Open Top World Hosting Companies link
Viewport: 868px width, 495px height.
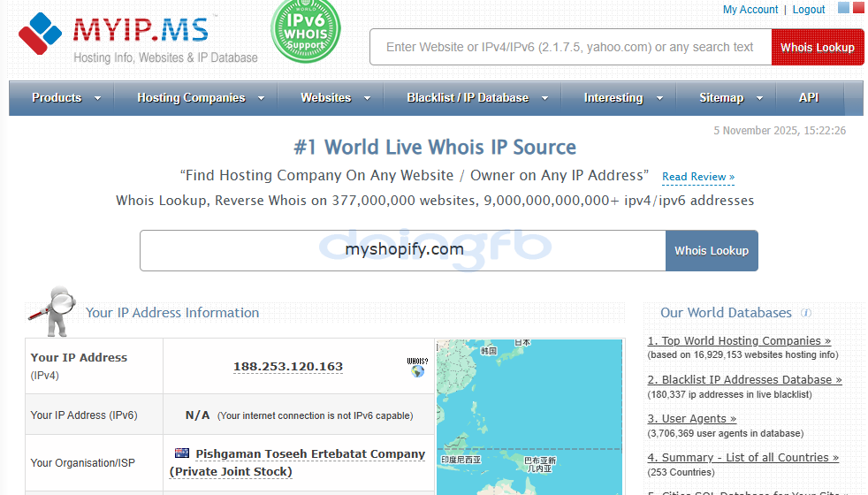pyautogui.click(x=739, y=340)
